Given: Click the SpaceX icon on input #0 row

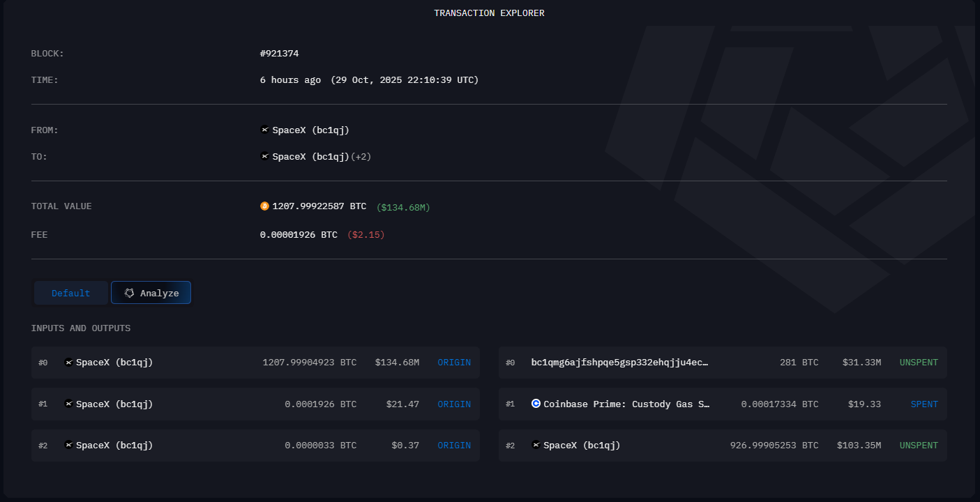Looking at the screenshot, I should [68, 362].
